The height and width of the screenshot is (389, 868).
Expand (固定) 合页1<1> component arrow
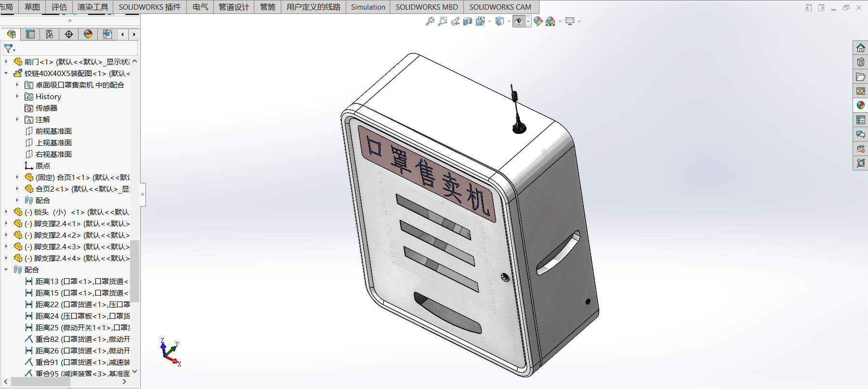click(17, 177)
